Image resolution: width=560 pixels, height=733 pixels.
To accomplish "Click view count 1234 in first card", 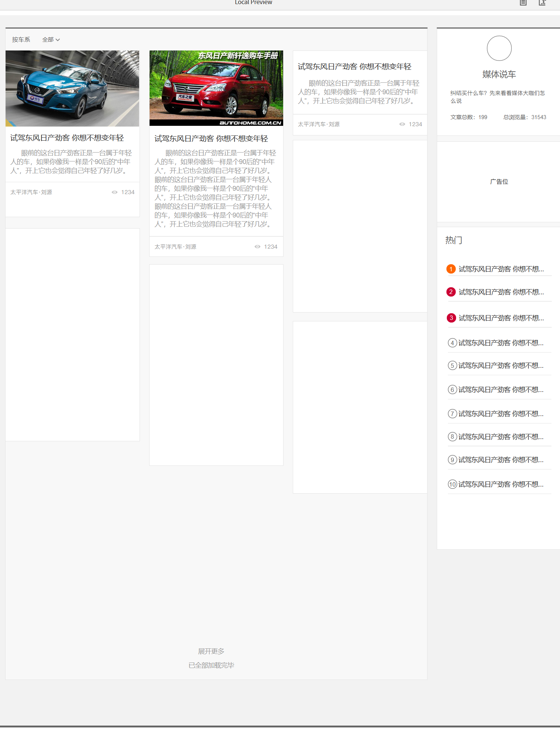I will coord(128,192).
